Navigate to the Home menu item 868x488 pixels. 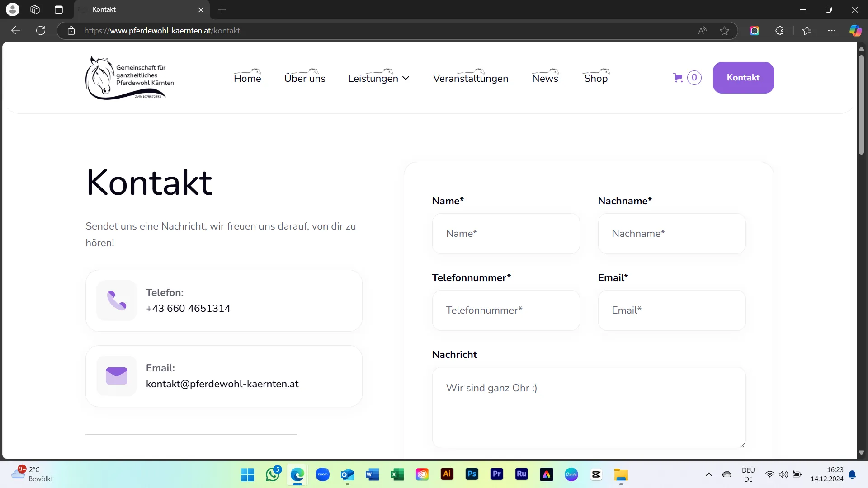point(247,78)
